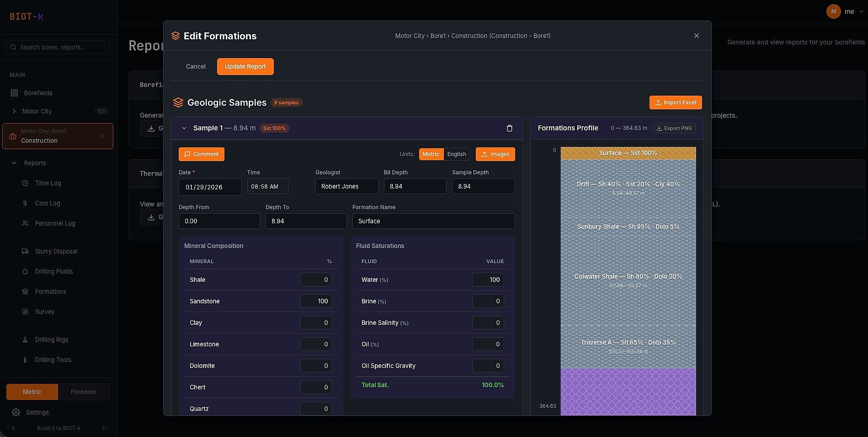
Task: Click the Drilling Fluids droplet icon
Action: click(25, 271)
